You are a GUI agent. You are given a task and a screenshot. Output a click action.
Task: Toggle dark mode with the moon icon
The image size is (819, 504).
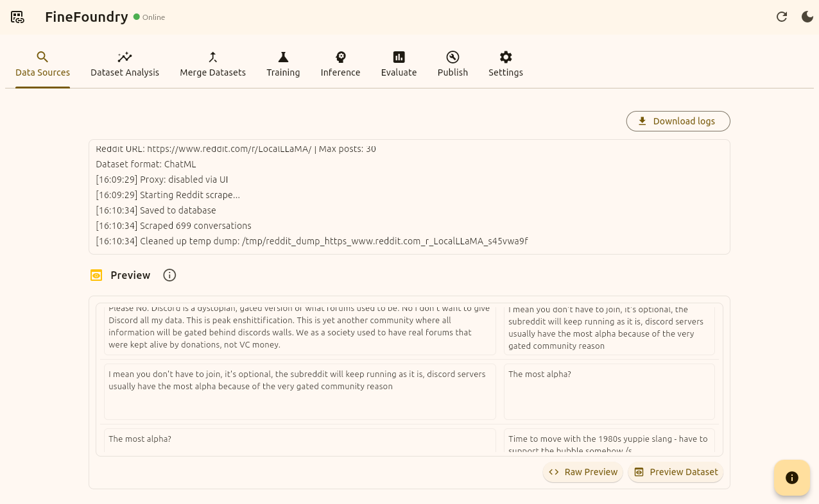click(x=807, y=17)
